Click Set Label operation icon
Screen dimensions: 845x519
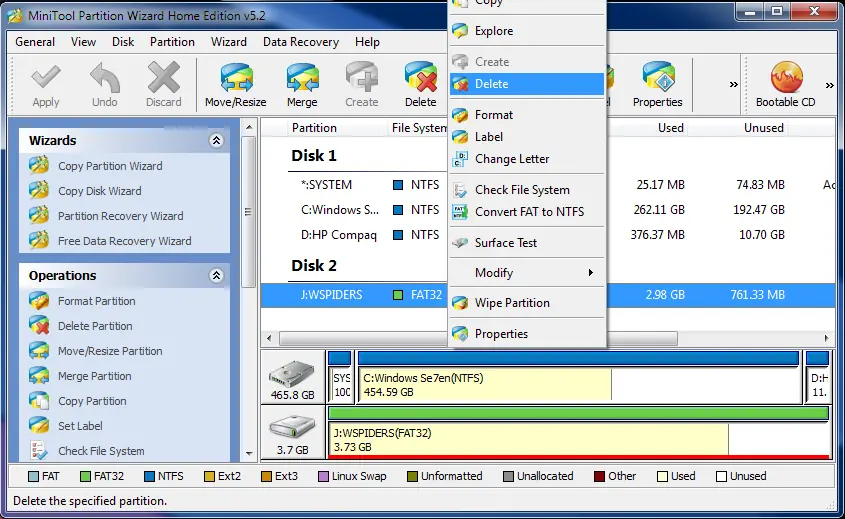pos(39,425)
